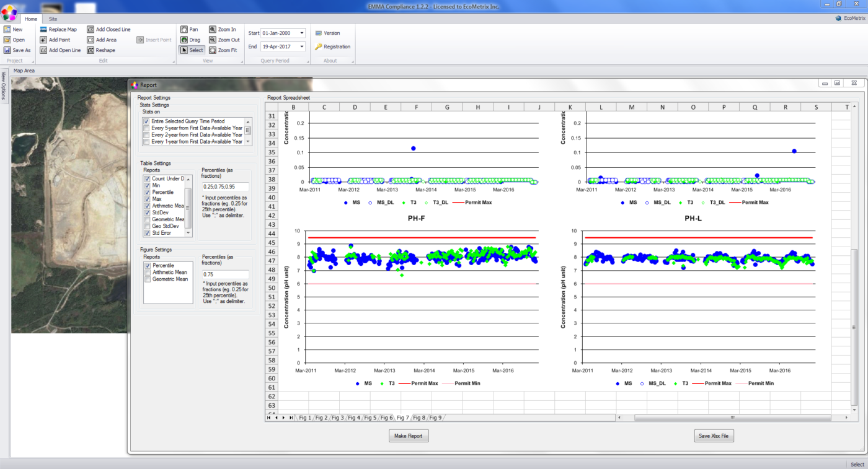Enable Arithmetic Mean in Figure Settings

[x=147, y=272]
